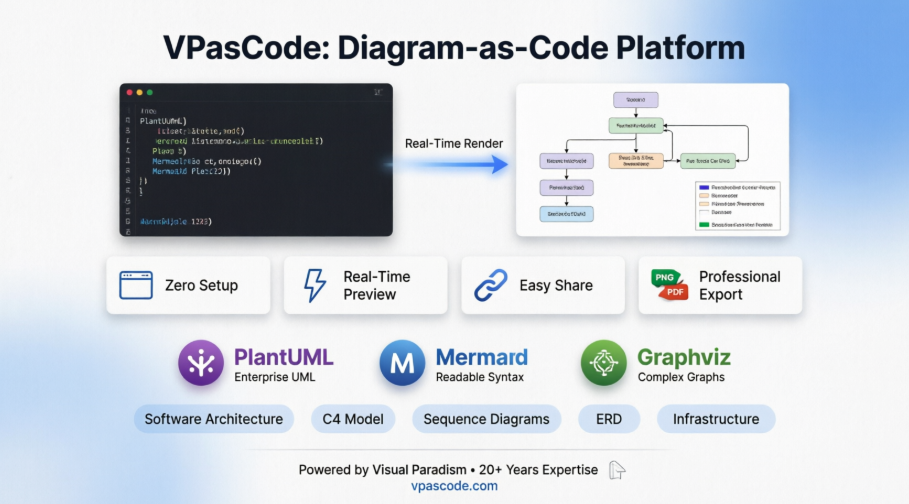Image resolution: width=909 pixels, height=504 pixels.
Task: Select the C4 Model pill
Action: coord(353,419)
